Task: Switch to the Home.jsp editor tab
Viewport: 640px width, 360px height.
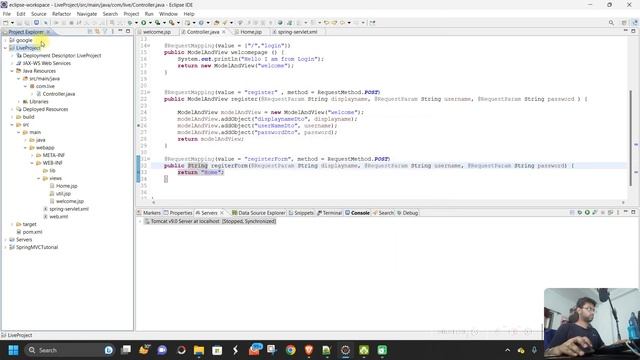Action: [251, 32]
